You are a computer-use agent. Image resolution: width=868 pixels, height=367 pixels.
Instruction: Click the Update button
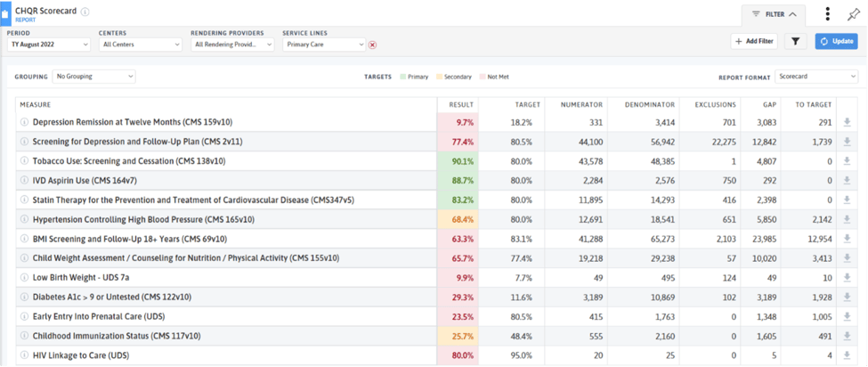(x=837, y=42)
